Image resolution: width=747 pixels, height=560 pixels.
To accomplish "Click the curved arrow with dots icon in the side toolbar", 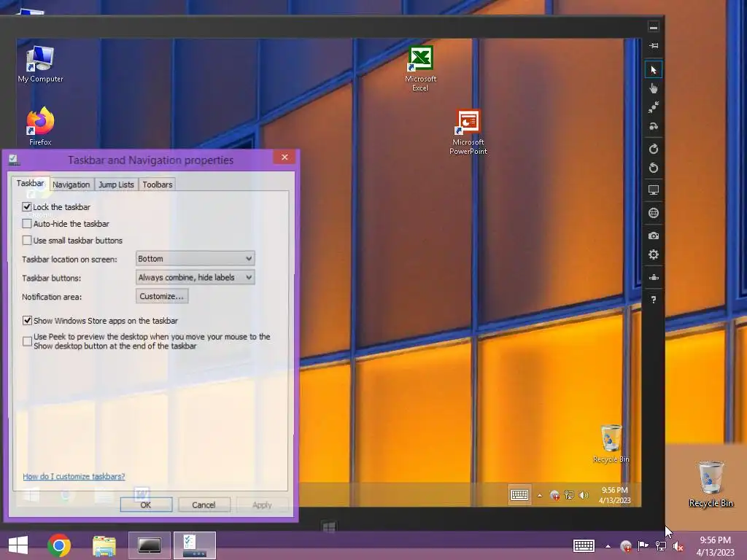I will (653, 126).
